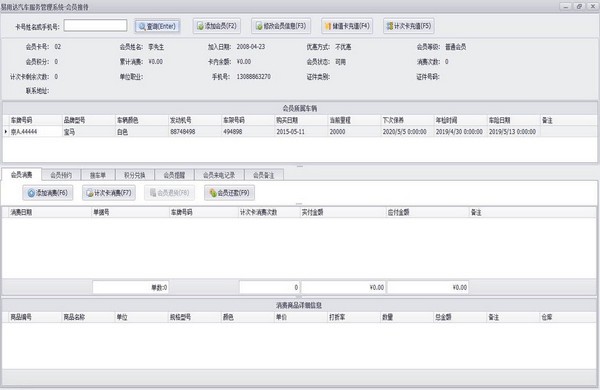Viewport: 600px width, 390px height.
Task: Open the 接车单 tab
Action: point(98,175)
